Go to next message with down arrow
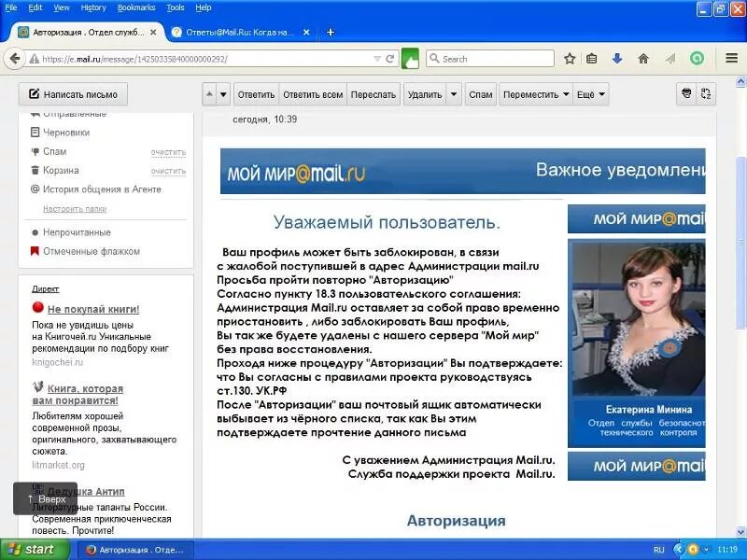This screenshot has width=747, height=560. (x=223, y=94)
